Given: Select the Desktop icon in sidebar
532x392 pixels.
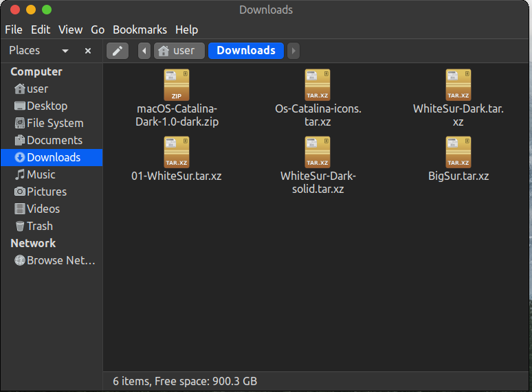Looking at the screenshot, I should [20, 106].
